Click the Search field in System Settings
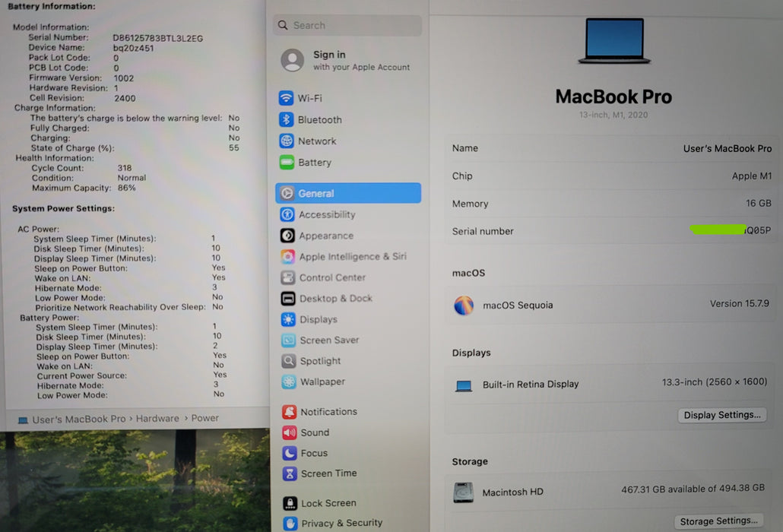This screenshot has width=783, height=532. tap(347, 25)
